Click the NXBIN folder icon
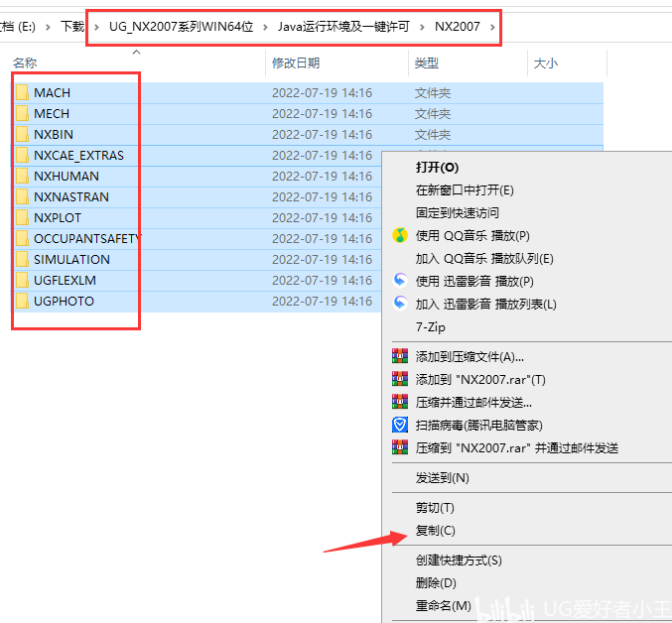Viewport: 672px width, 623px height. click(x=22, y=135)
